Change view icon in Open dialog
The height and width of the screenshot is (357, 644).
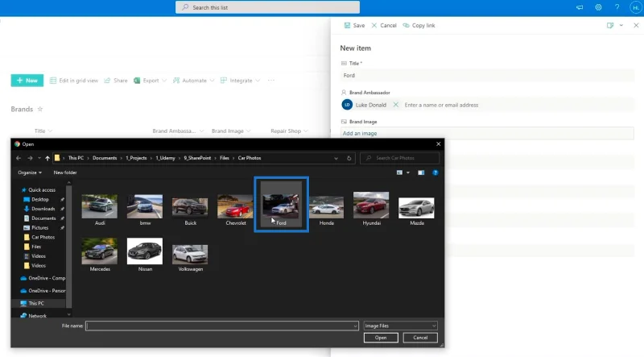(399, 172)
